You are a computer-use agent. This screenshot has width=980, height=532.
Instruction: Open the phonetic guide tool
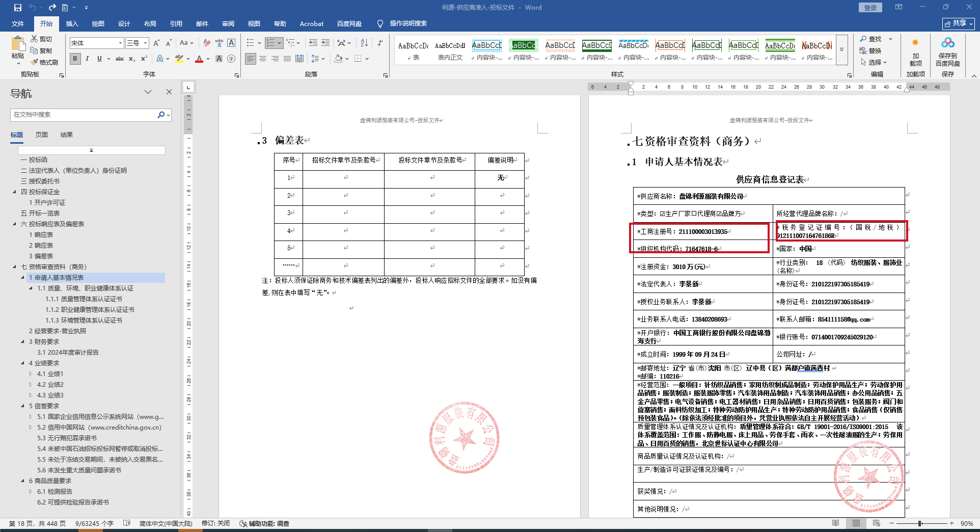click(219, 43)
